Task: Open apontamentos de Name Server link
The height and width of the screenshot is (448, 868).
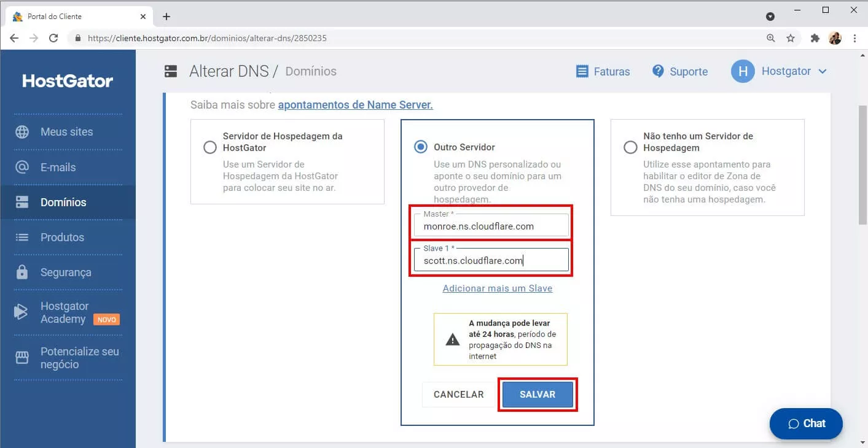Action: (x=356, y=105)
